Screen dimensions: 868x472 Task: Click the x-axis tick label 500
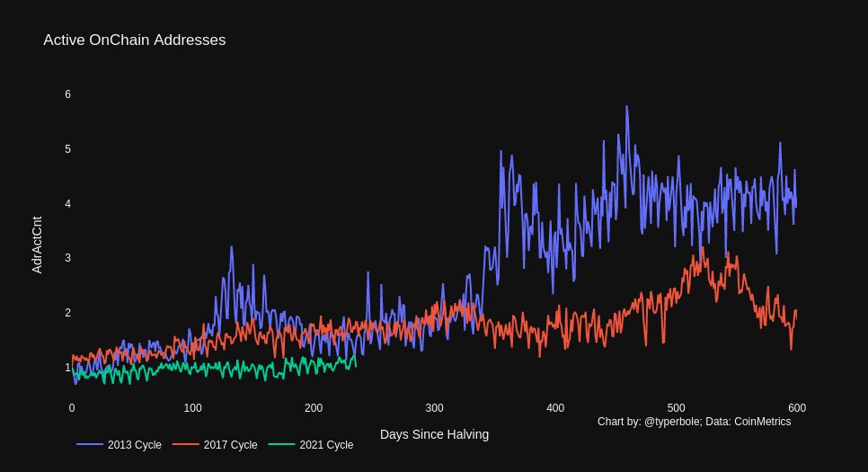pos(676,407)
